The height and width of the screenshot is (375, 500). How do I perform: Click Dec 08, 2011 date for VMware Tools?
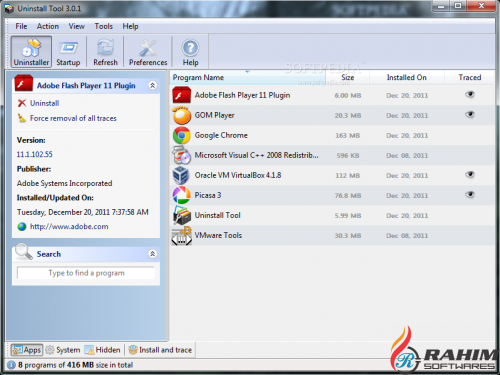coord(407,236)
